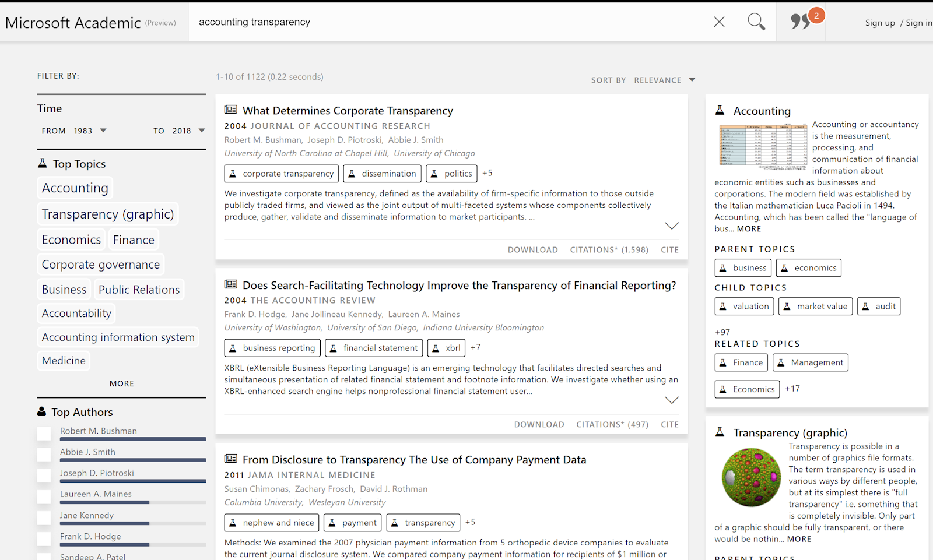Show more top topics with MORE

tap(122, 383)
